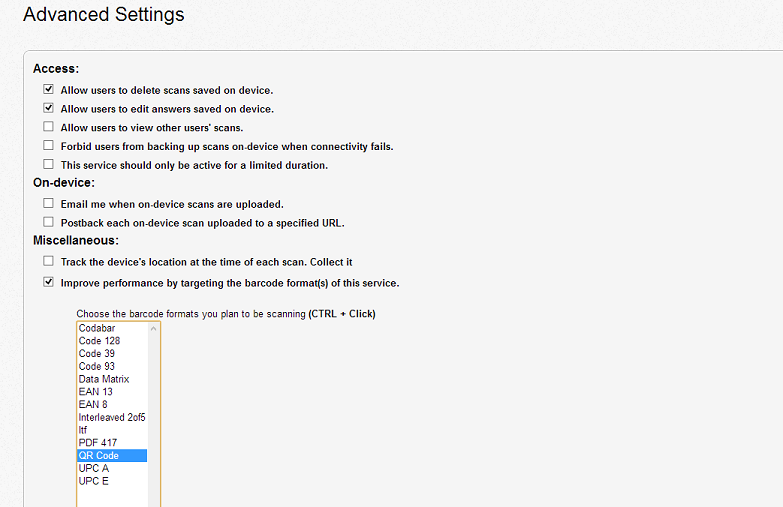783x507 pixels.
Task: Uncheck allow users to delete scans
Action: [x=49, y=90]
